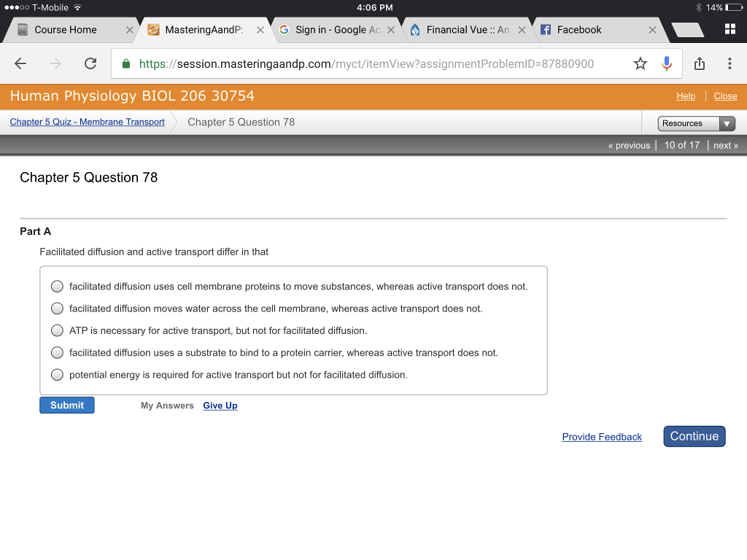The image size is (747, 560).
Task: Go to the previous question
Action: 629,145
